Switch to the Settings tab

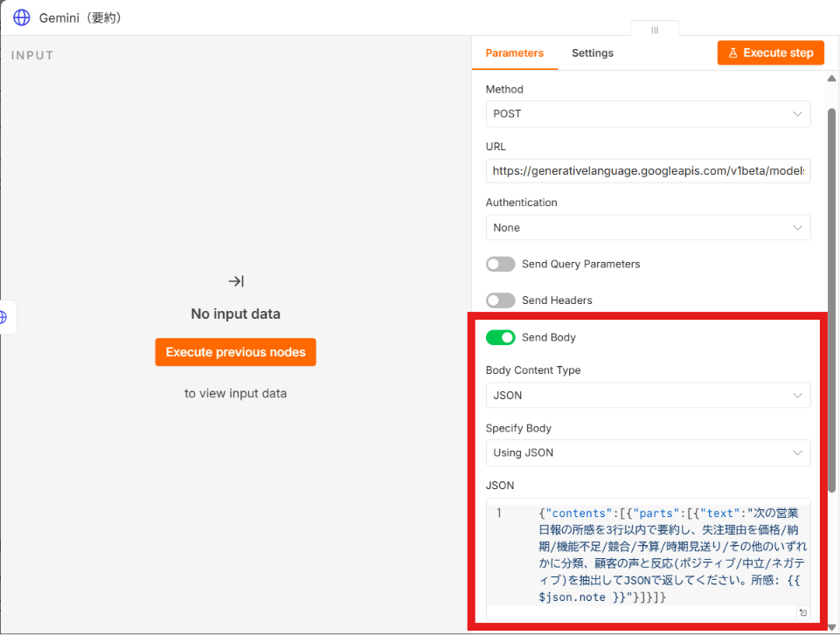(593, 53)
